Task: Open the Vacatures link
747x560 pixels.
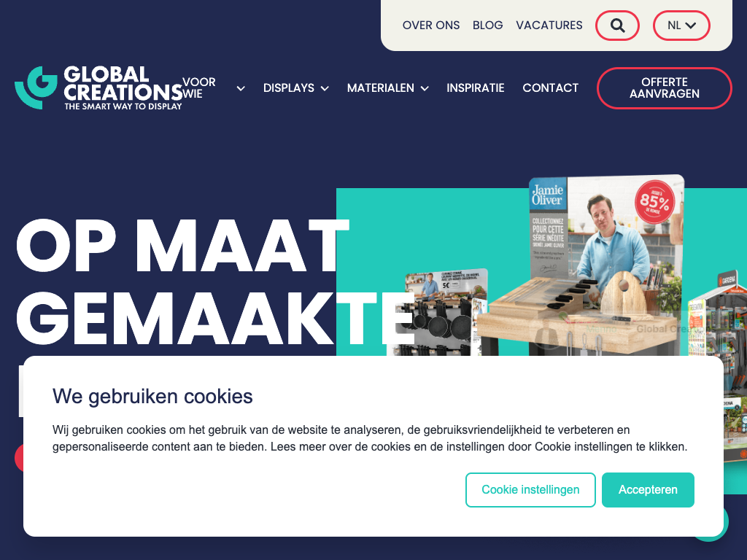Action: point(549,26)
